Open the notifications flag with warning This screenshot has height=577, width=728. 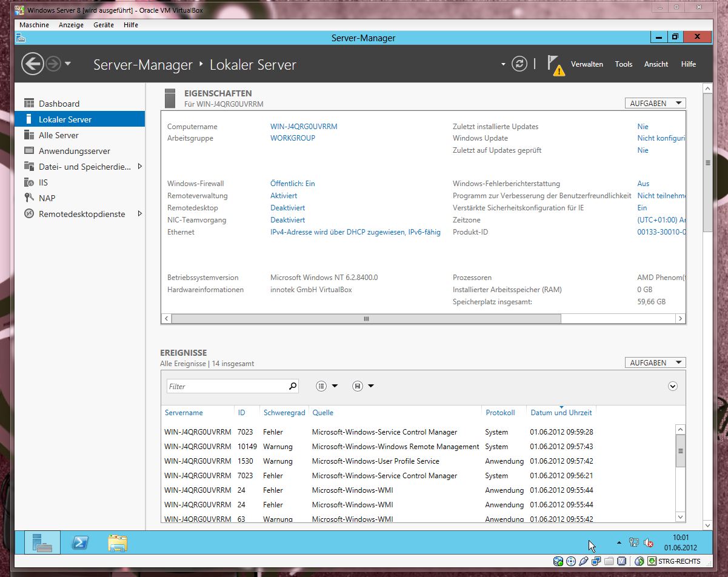(555, 65)
